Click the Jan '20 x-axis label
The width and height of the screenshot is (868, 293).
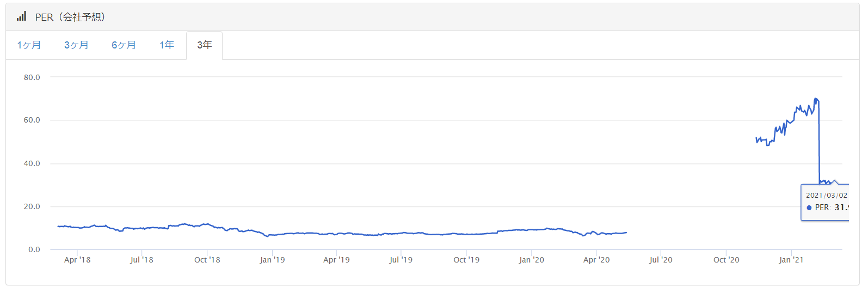532,260
